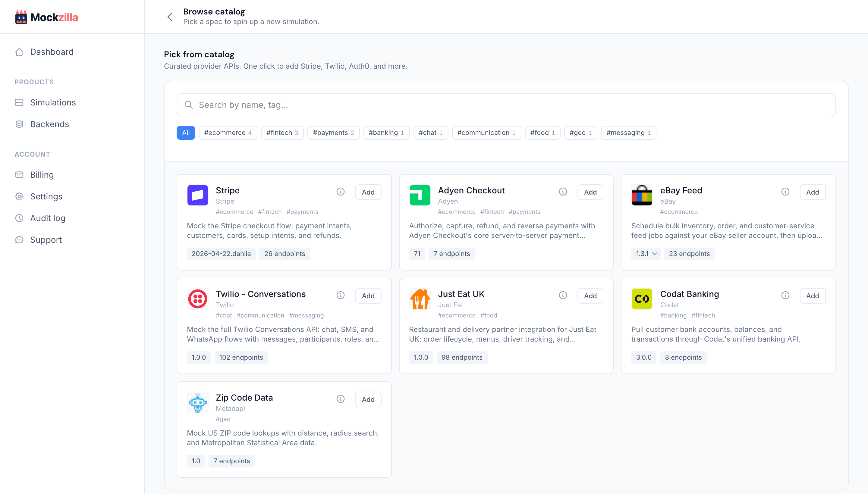Click #banking tag on Codat Banking card
Screen dimensions: 868x494
pyautogui.click(x=673, y=315)
